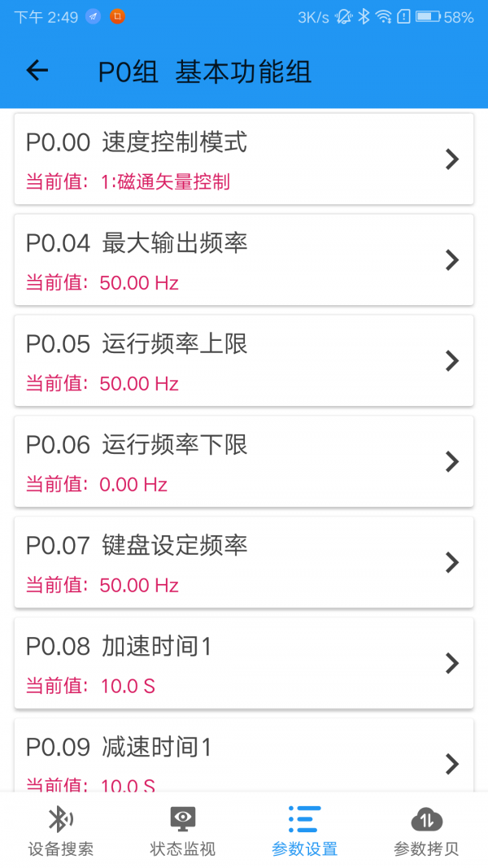
Task: Open P0.09 减速时间1 list item
Action: 244,755
